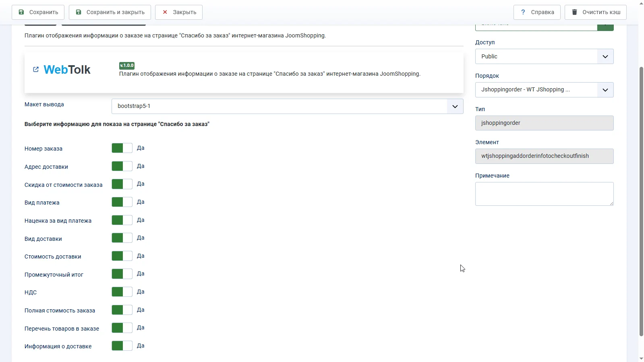Screen dimensions: 644x362
Task: Expand the Доступ dropdown showing Public
Action: click(544, 56)
